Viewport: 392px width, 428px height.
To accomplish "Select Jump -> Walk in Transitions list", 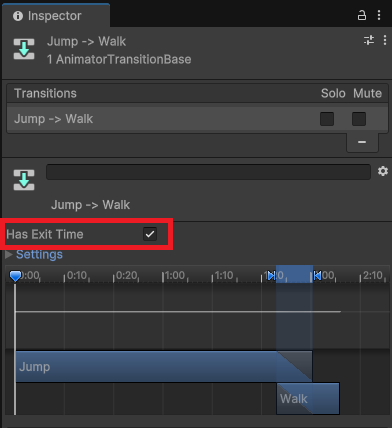I will pos(197,119).
